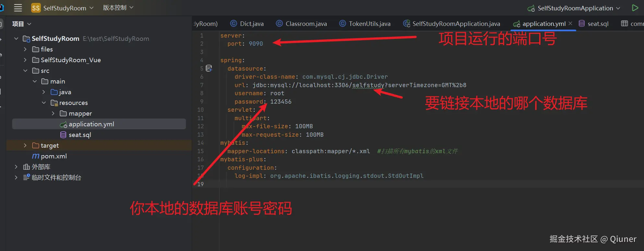The width and height of the screenshot is (644, 251).
Task: Click port value 9090 in editor
Action: point(256,44)
